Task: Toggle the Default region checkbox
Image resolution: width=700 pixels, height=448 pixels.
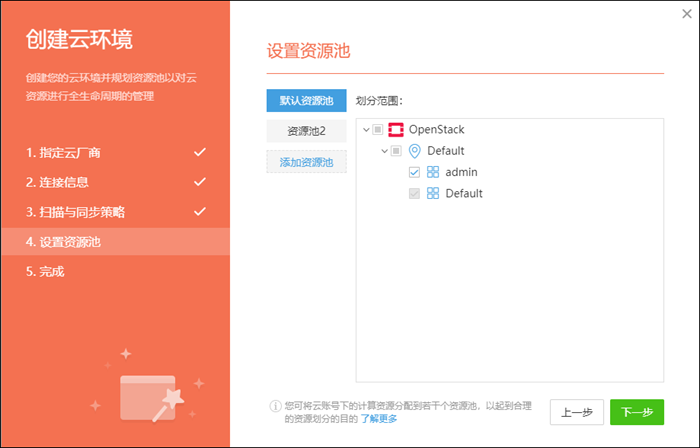Action: (x=396, y=151)
